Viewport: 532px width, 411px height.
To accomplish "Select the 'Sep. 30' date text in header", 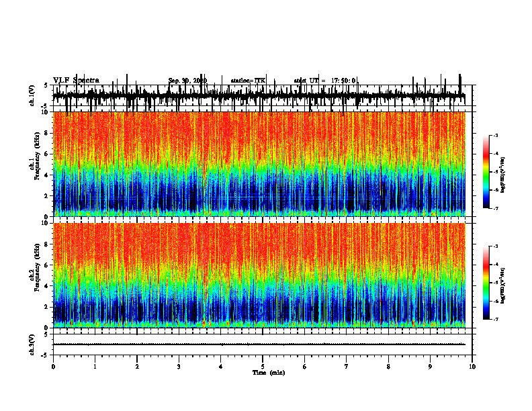I will [179, 81].
